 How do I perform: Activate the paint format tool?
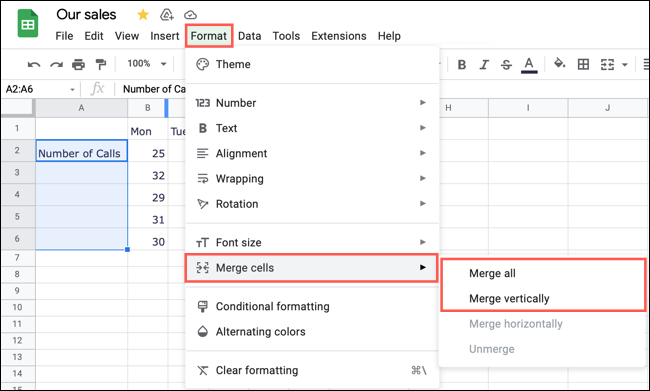100,64
